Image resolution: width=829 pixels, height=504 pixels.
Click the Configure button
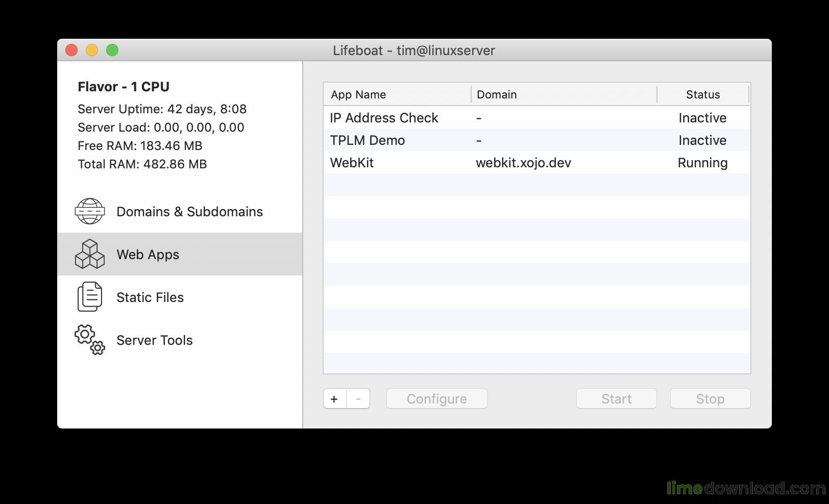pyautogui.click(x=437, y=399)
